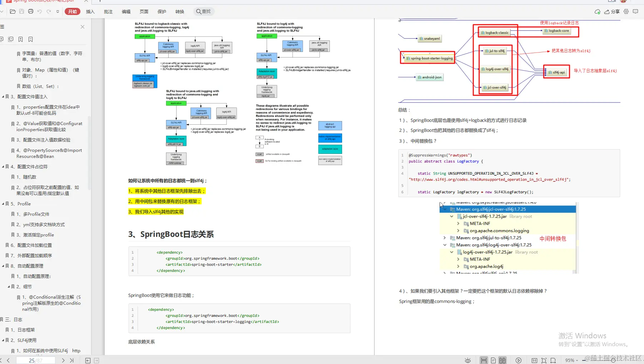This screenshot has width=644, height=364.
Task: Go to bookmark '1、自动配置原理：'
Action: coord(34,276)
